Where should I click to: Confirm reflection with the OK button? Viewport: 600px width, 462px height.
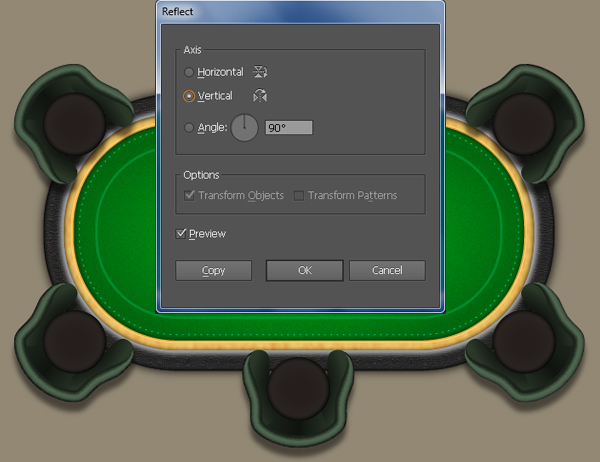click(305, 271)
